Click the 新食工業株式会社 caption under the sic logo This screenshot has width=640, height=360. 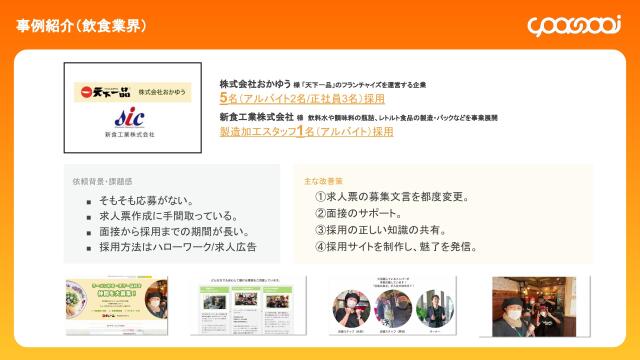pos(130,134)
